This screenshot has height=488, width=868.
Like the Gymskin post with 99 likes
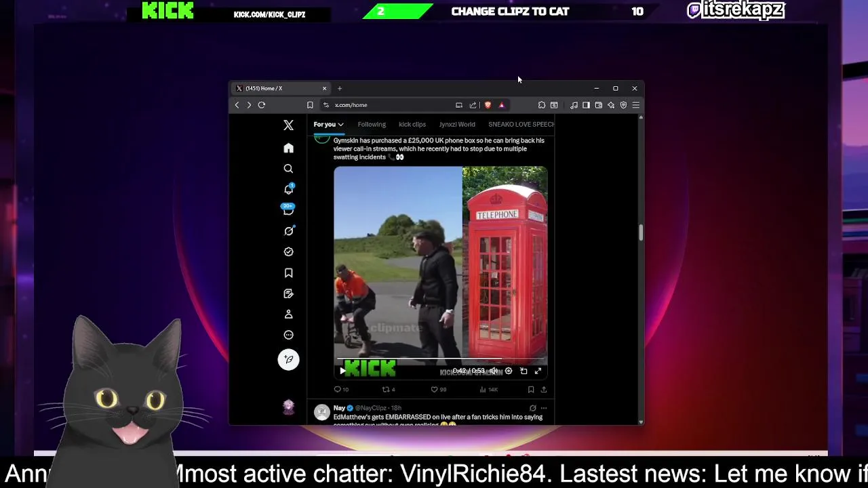pyautogui.click(x=438, y=389)
